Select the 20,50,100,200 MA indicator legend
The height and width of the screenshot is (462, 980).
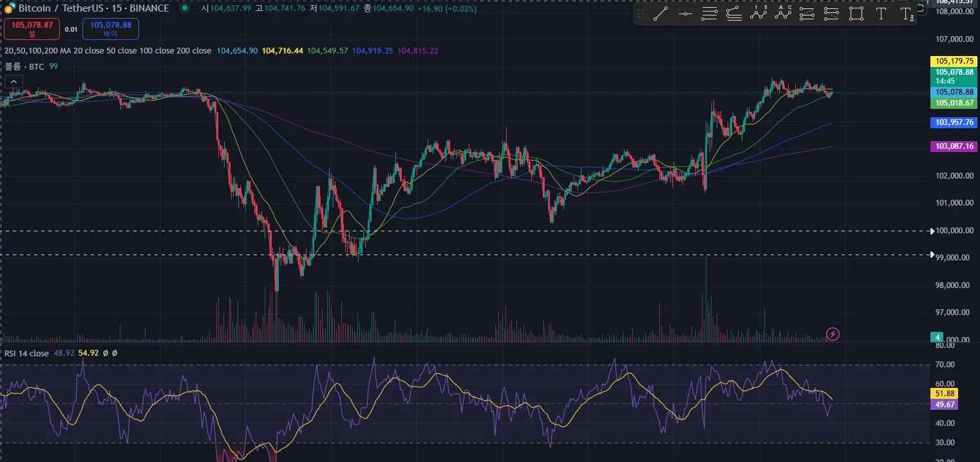pyautogui.click(x=108, y=50)
